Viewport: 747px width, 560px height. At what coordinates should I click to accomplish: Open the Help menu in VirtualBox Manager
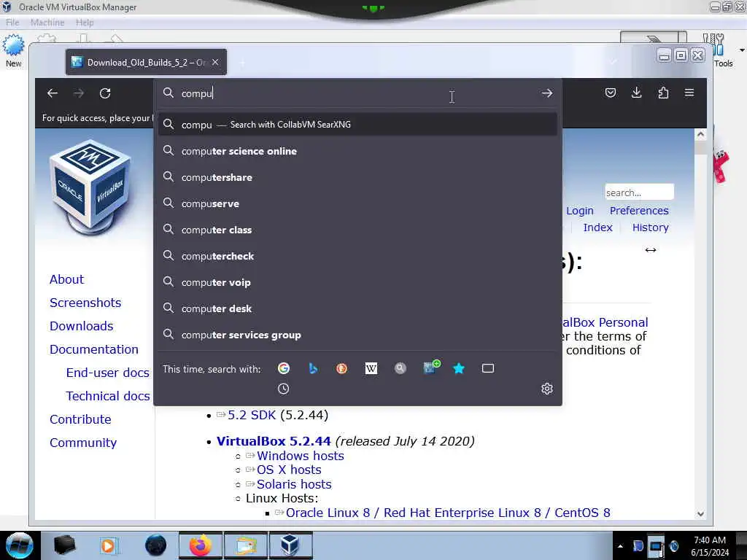click(x=85, y=23)
